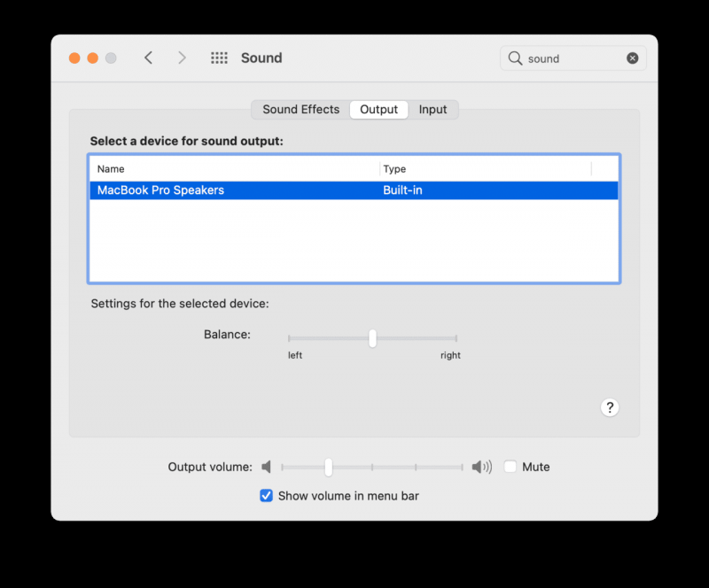Click the Balance slider handle
This screenshot has width=709, height=588.
coord(371,338)
